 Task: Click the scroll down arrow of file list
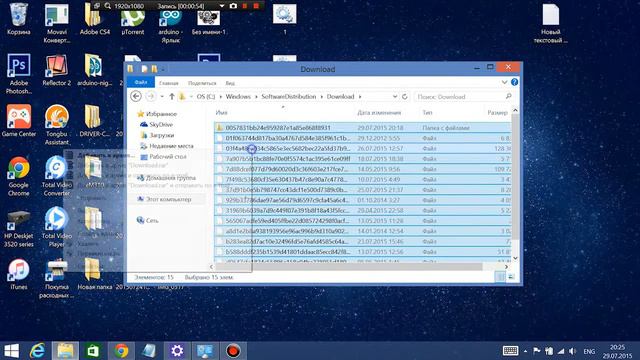515,258
